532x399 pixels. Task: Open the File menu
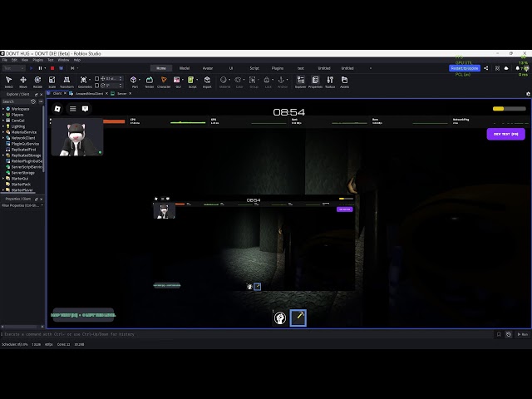coord(5,60)
